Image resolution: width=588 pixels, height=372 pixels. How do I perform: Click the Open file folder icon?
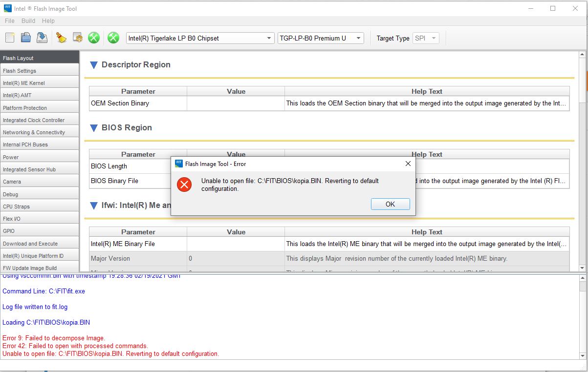tap(26, 38)
